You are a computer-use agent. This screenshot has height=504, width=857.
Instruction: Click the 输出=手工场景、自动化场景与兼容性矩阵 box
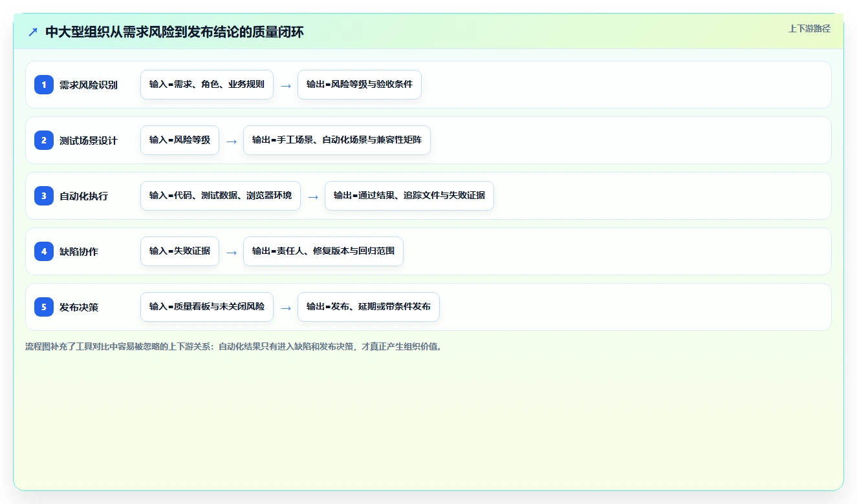point(337,140)
